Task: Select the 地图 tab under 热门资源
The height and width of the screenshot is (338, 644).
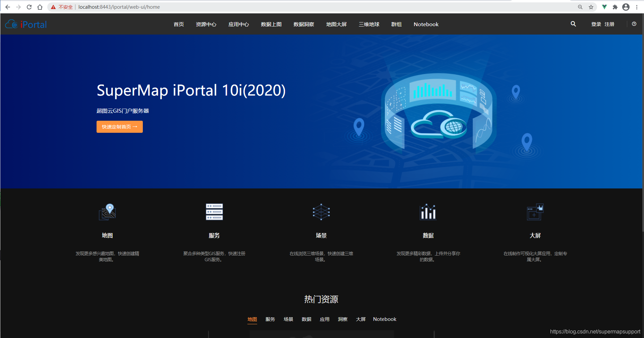Action: pyautogui.click(x=252, y=319)
